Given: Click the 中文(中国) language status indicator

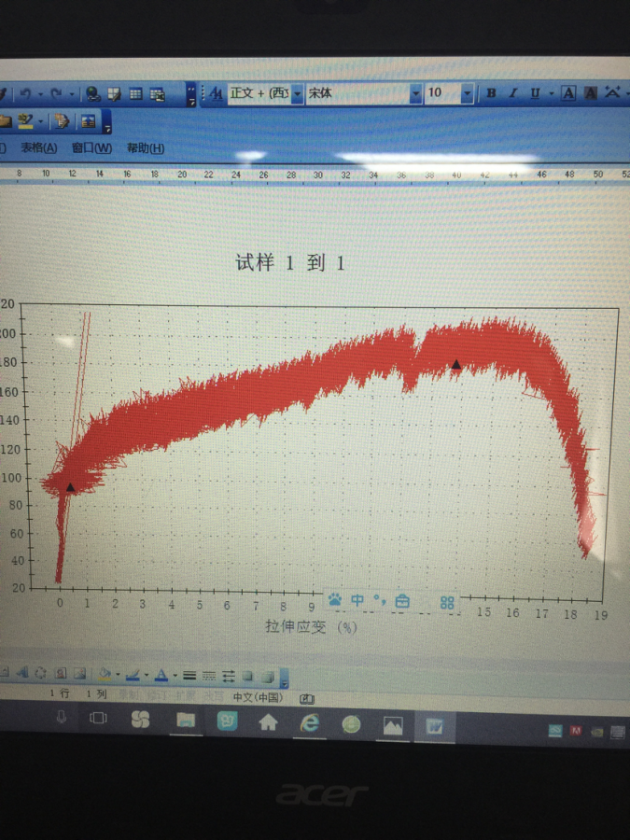Looking at the screenshot, I should point(258,697).
